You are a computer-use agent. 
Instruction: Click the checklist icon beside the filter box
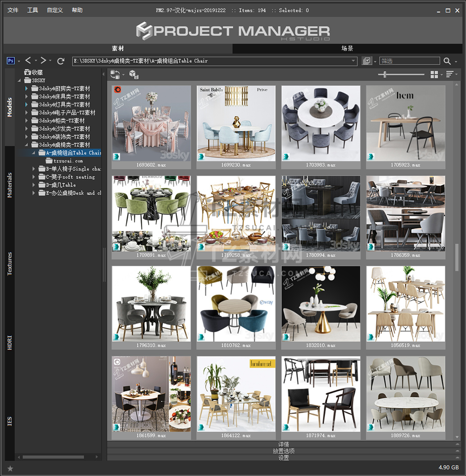[x=367, y=61]
